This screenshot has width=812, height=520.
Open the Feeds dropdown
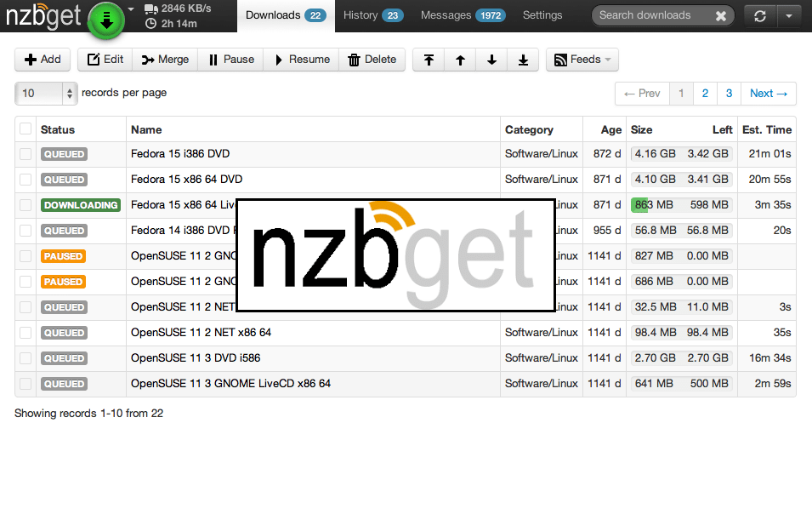click(x=582, y=60)
